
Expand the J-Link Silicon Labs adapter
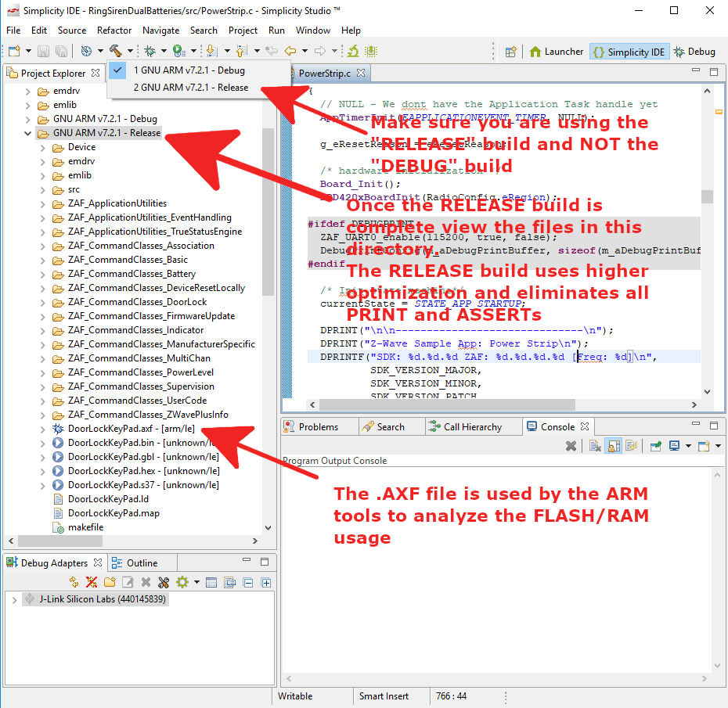coord(14,600)
